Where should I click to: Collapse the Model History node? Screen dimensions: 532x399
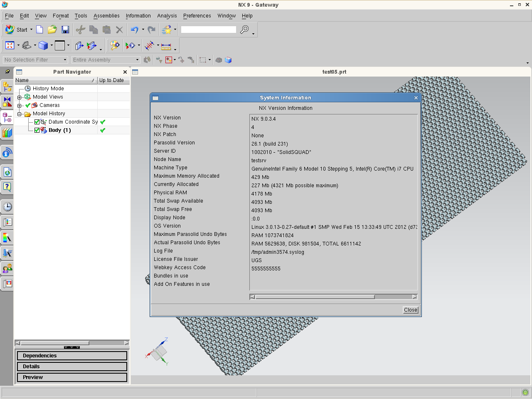[x=19, y=114]
